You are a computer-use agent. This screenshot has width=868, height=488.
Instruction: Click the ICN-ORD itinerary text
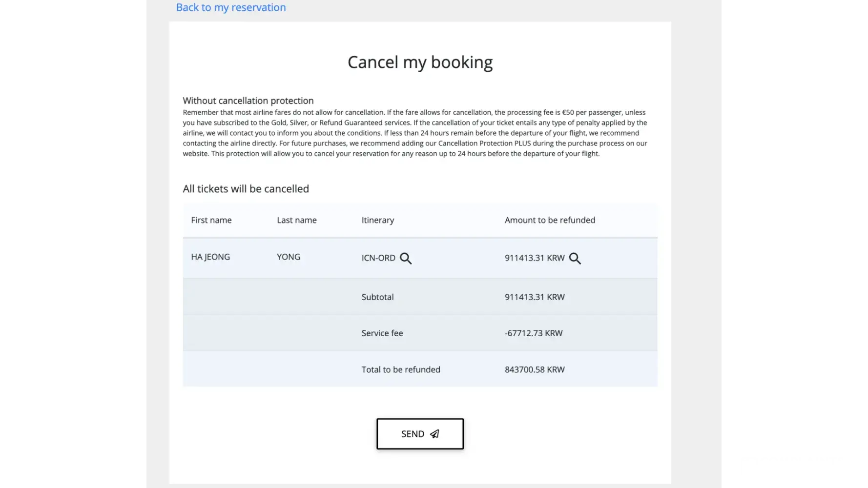(378, 258)
